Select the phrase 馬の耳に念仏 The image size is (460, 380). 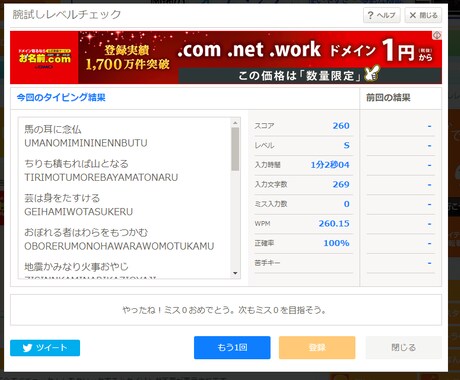click(x=53, y=129)
